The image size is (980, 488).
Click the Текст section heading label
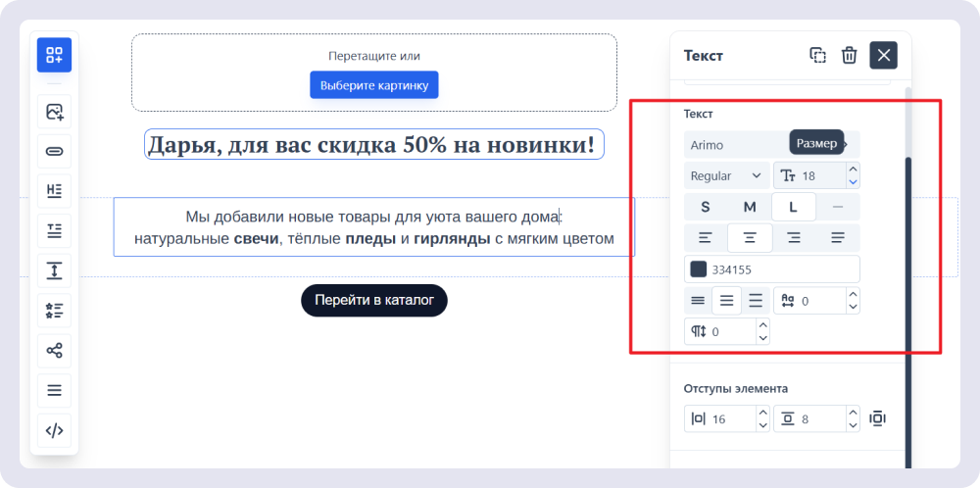[x=699, y=115]
